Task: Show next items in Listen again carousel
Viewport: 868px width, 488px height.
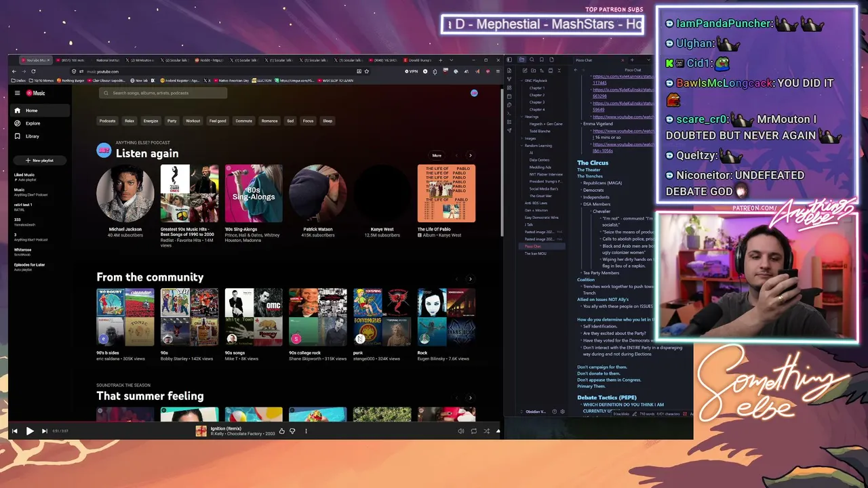Action: point(471,155)
